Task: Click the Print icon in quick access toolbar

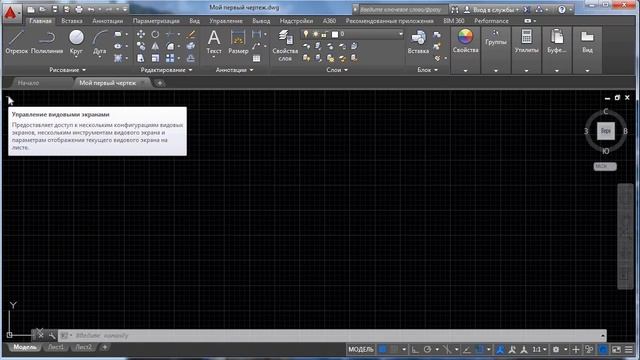Action: (x=79, y=9)
